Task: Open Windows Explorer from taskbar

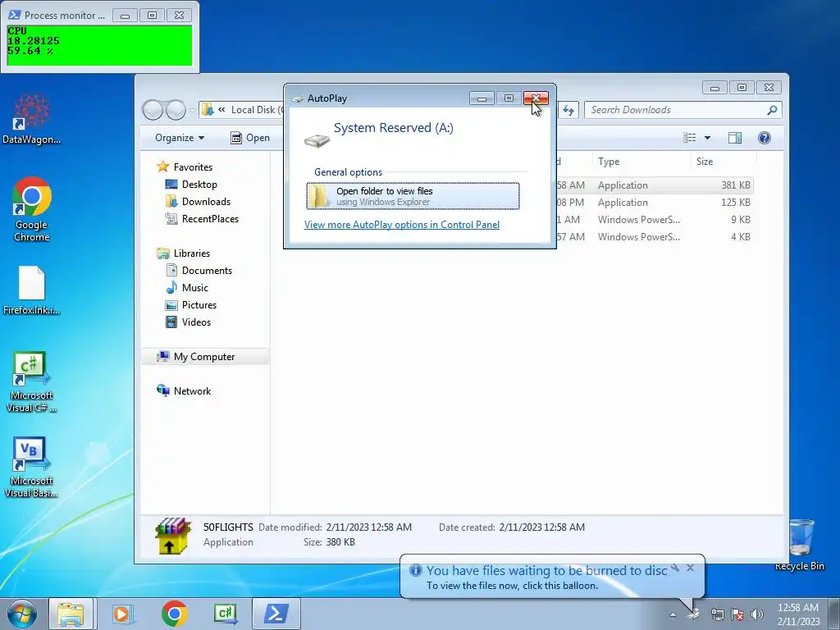Action: click(71, 614)
